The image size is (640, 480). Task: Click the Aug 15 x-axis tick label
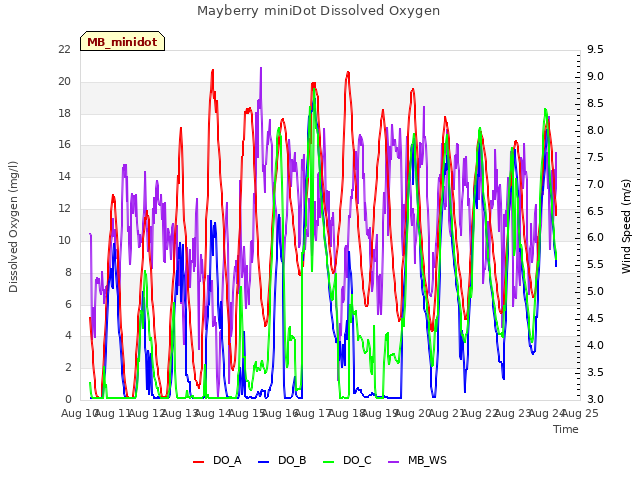click(247, 414)
